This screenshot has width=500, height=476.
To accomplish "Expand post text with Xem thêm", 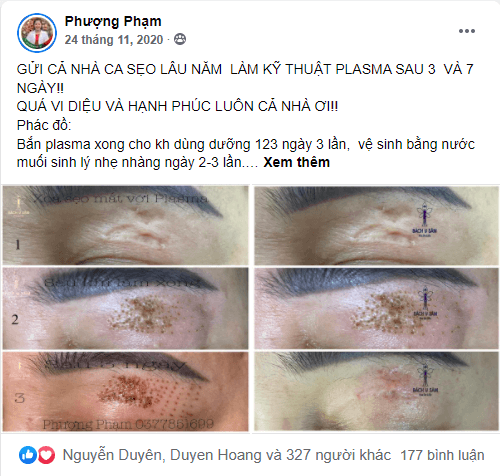I will 296,162.
